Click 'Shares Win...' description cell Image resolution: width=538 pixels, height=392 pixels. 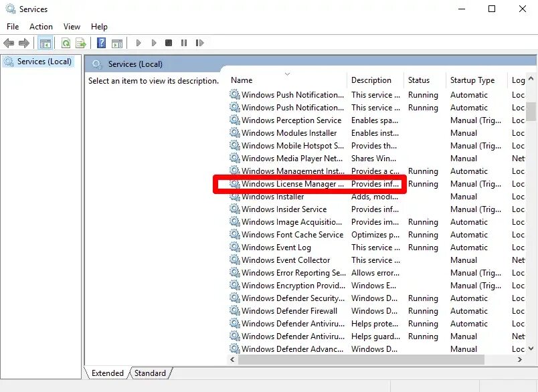373,159
